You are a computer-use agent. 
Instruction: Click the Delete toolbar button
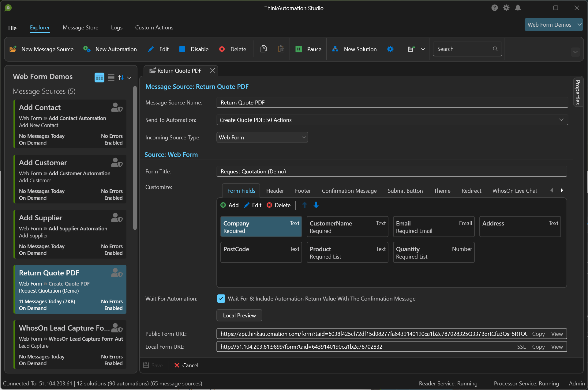(233, 49)
